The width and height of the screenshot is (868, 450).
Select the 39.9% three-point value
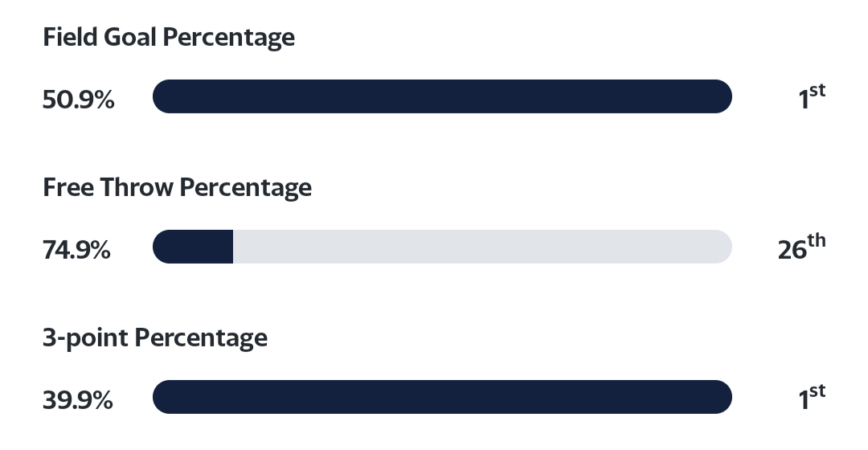point(77,400)
